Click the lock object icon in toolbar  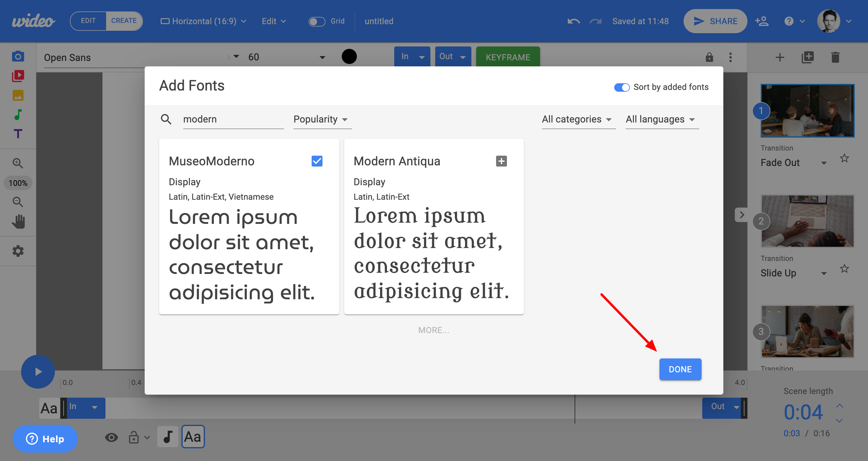pyautogui.click(x=709, y=57)
